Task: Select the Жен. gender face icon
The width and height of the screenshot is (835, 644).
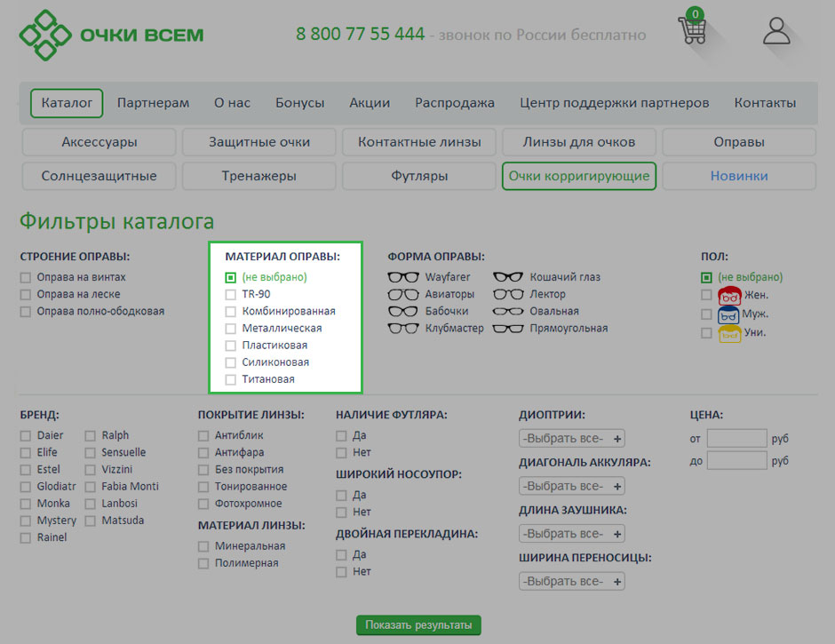Action: point(729,295)
